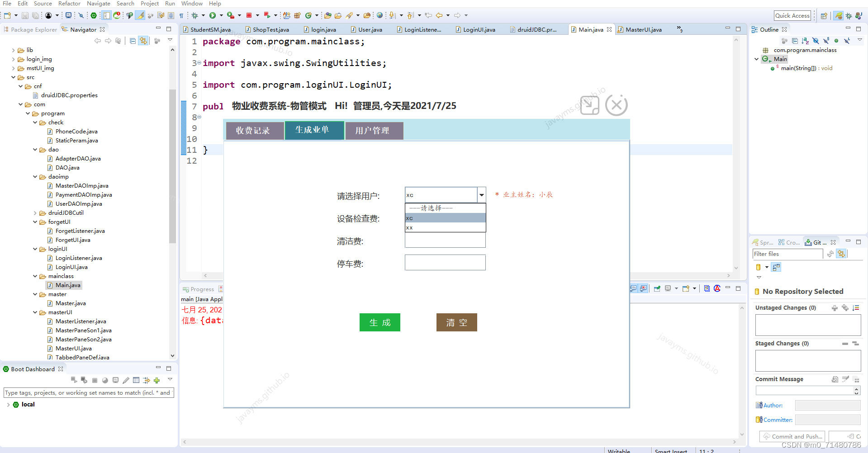Viewport: 868px width, 453px height.
Task: Click the New file wizard icon
Action: pyautogui.click(x=7, y=15)
